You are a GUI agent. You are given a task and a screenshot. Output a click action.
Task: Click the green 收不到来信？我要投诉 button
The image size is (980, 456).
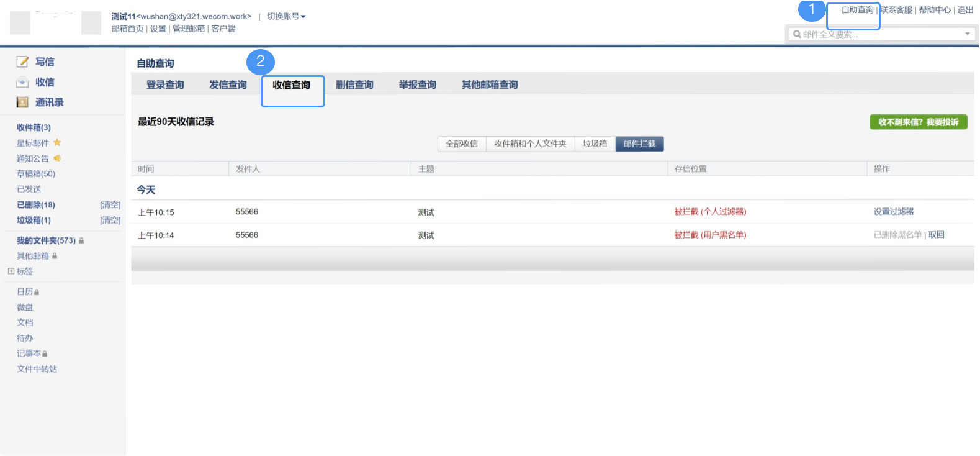tap(918, 122)
